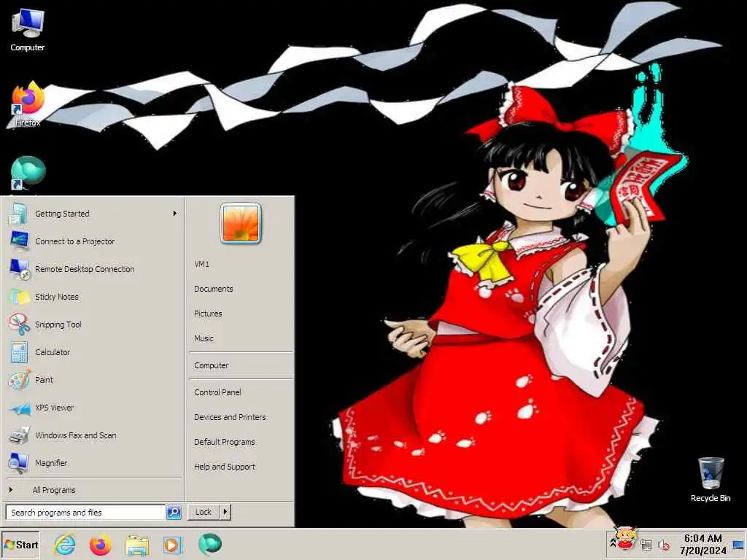The width and height of the screenshot is (747, 560).
Task: Click the Show desktop icon beside clock
Action: coord(738,545)
